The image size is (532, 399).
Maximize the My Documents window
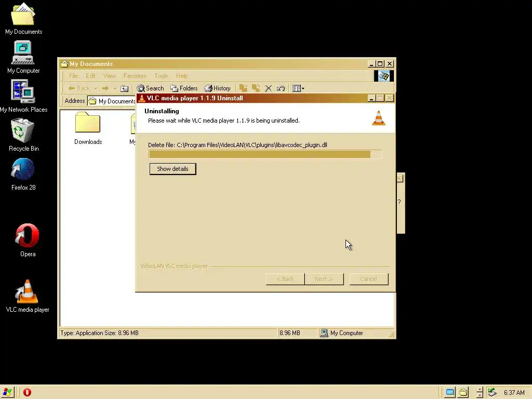[380, 64]
